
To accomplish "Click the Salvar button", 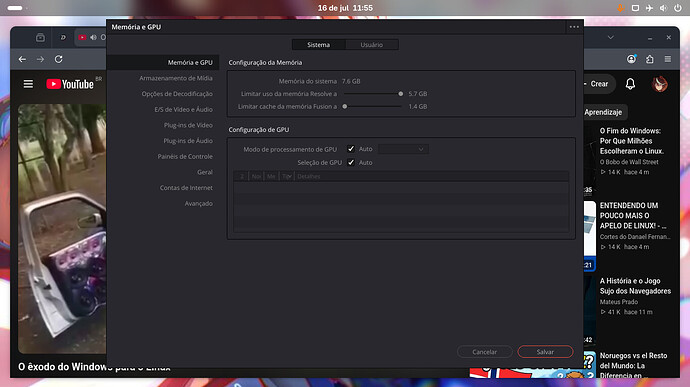I will [545, 352].
